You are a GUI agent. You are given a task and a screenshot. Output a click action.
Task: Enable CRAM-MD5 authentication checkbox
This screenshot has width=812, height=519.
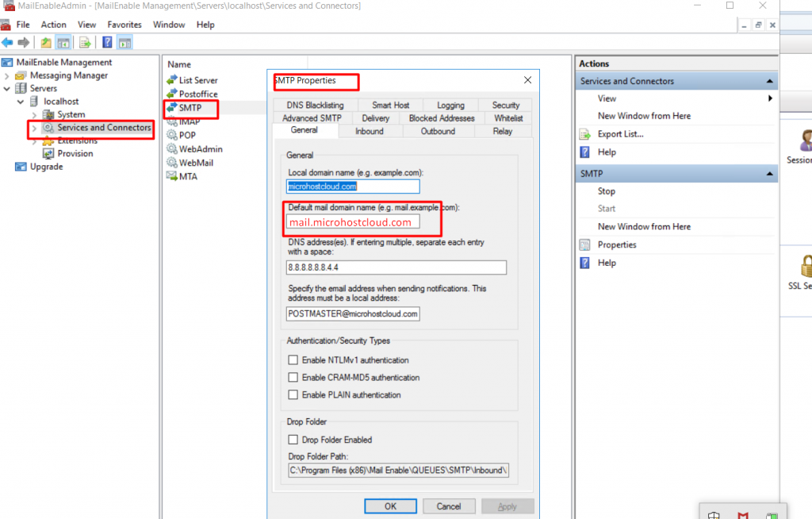pos(293,378)
